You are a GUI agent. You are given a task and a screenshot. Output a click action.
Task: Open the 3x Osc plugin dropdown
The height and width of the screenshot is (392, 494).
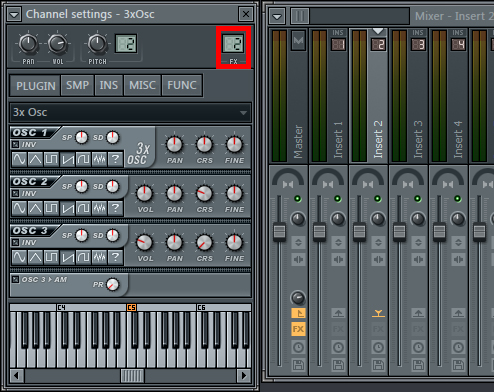pyautogui.click(x=130, y=112)
